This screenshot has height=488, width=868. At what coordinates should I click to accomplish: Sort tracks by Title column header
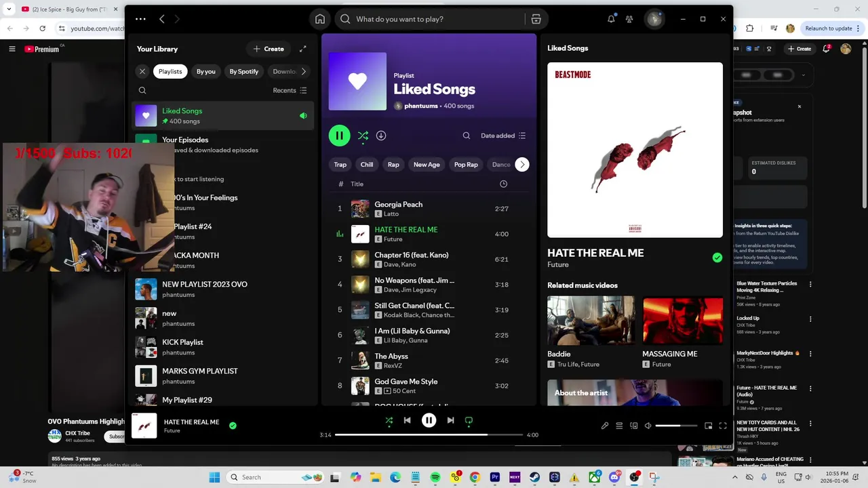[x=357, y=184]
